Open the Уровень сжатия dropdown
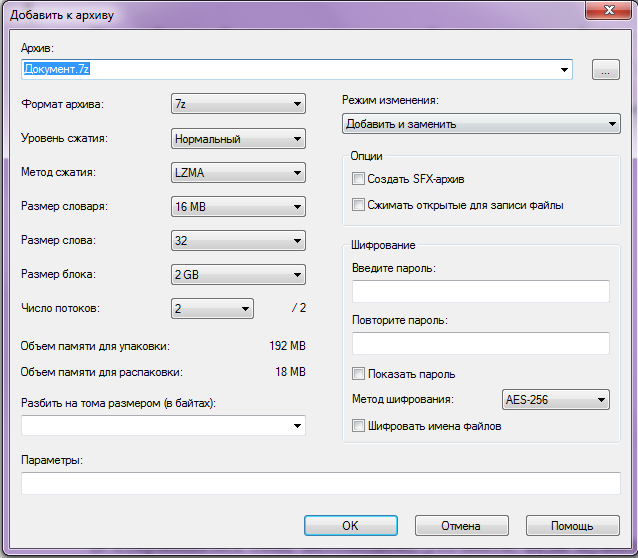638x558 pixels. click(x=238, y=139)
